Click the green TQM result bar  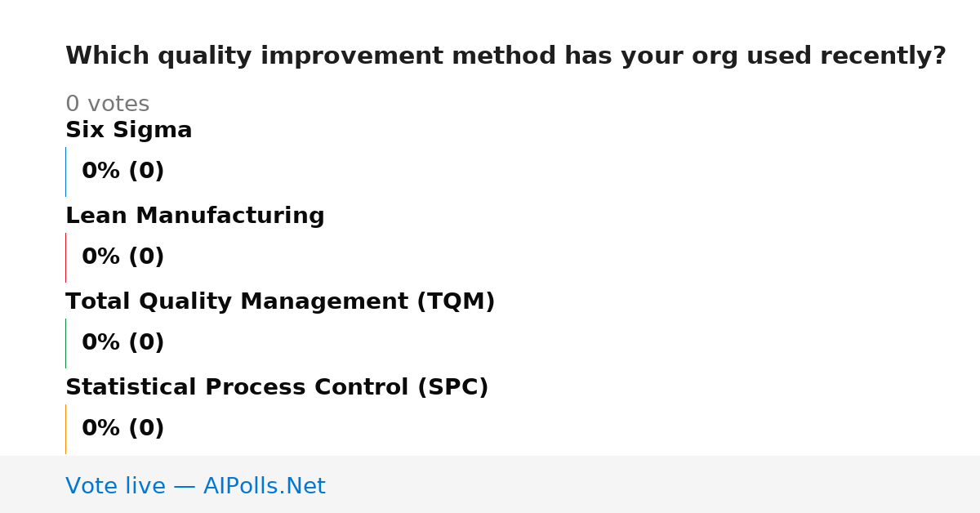tap(65, 343)
